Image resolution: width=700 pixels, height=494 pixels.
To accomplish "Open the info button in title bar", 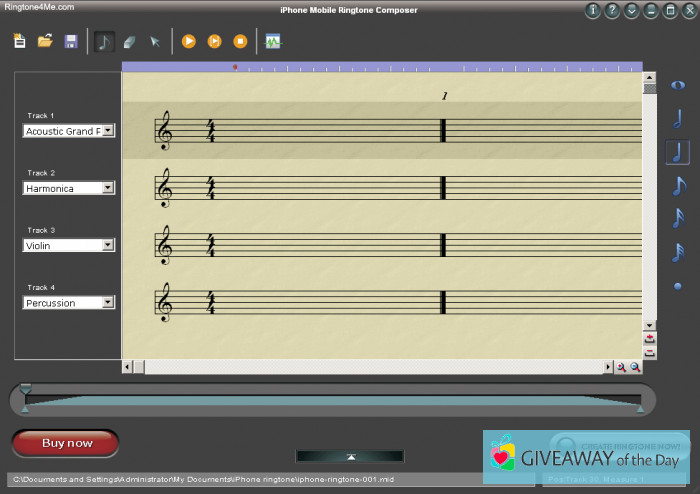I will (x=593, y=11).
